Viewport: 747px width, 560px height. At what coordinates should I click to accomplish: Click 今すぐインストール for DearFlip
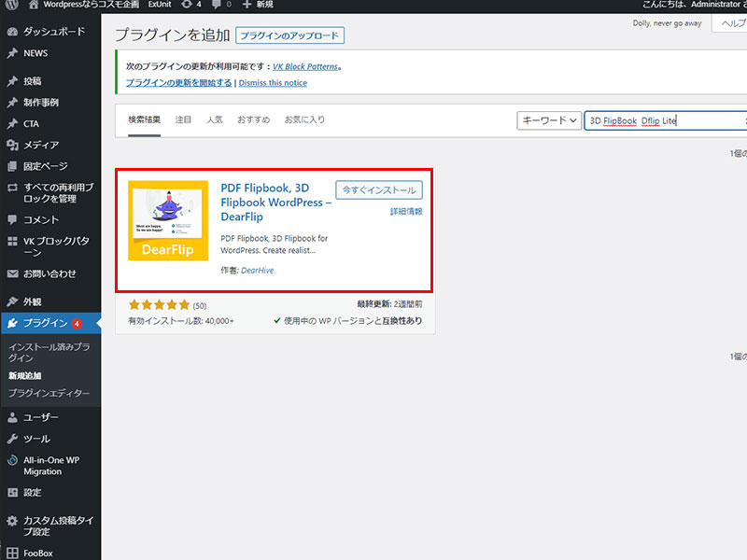tap(378, 189)
